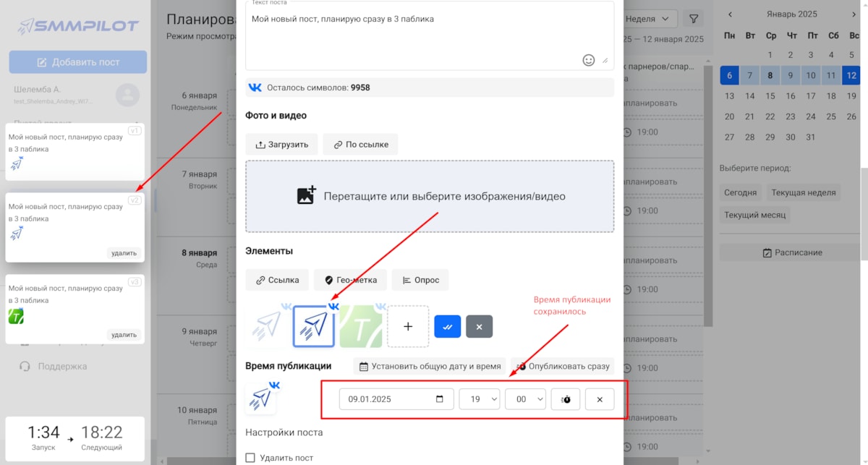Click the gray X deselect button
Screen dimensions: 868x465
479,326
